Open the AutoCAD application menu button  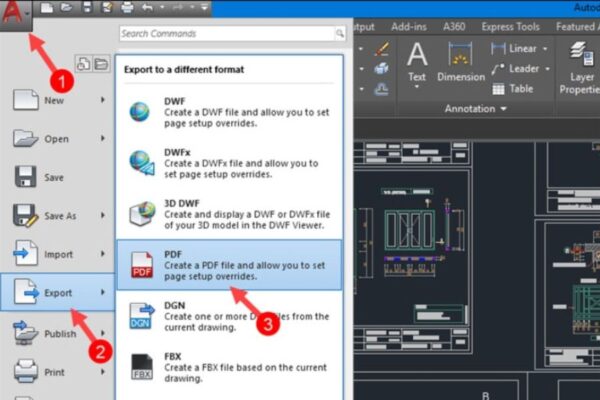[16, 17]
